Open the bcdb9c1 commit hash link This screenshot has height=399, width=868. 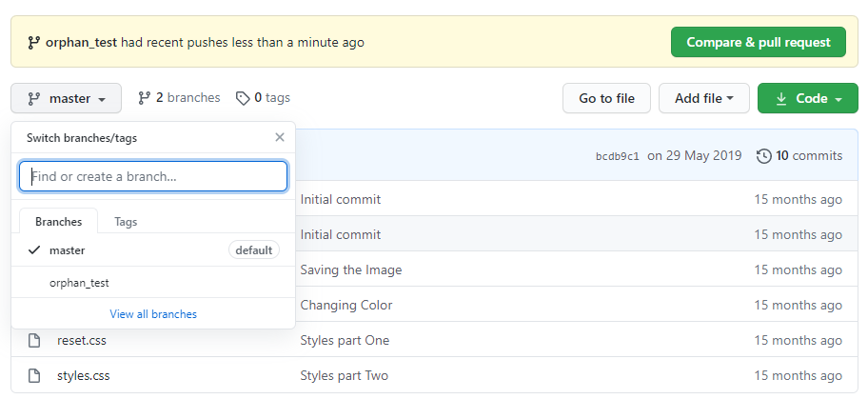tap(618, 156)
